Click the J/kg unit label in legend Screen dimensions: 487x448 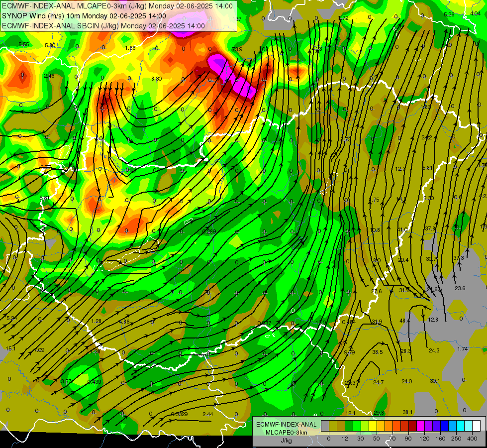(x=286, y=441)
